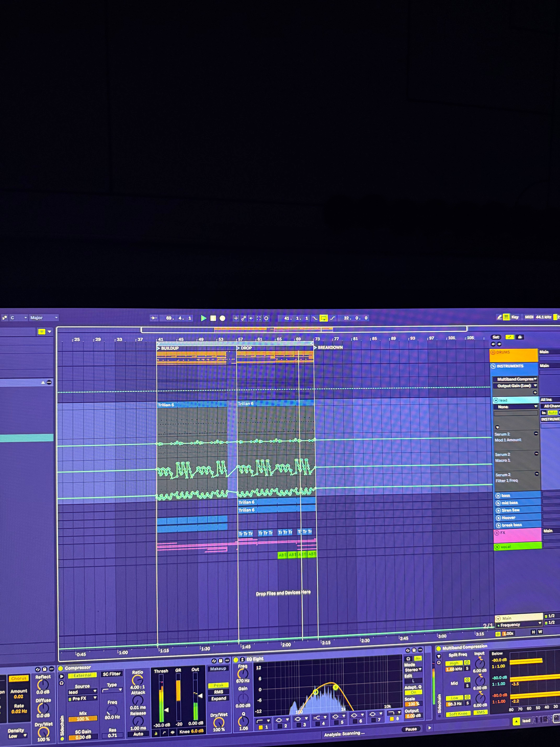The width and height of the screenshot is (560, 747).
Task: Toggle the Computer MIDI Keyboard icon
Action: pyautogui.click(x=506, y=317)
